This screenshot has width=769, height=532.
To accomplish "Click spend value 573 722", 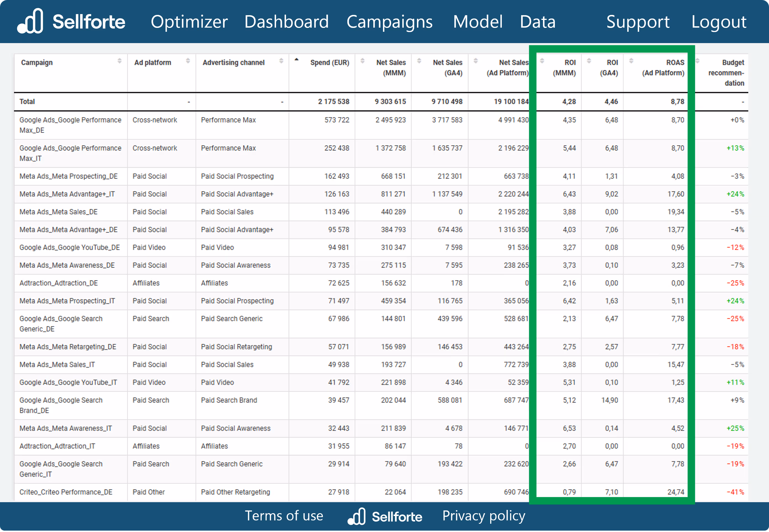I will [x=337, y=120].
